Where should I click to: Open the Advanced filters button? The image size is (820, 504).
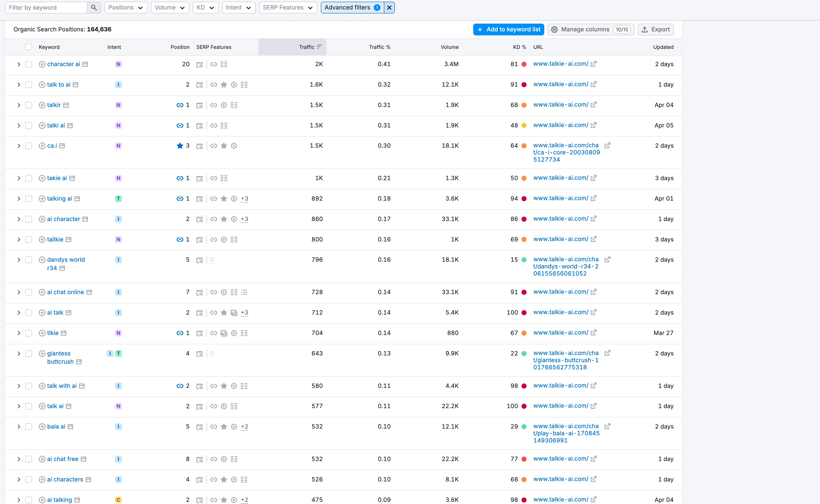pos(352,7)
